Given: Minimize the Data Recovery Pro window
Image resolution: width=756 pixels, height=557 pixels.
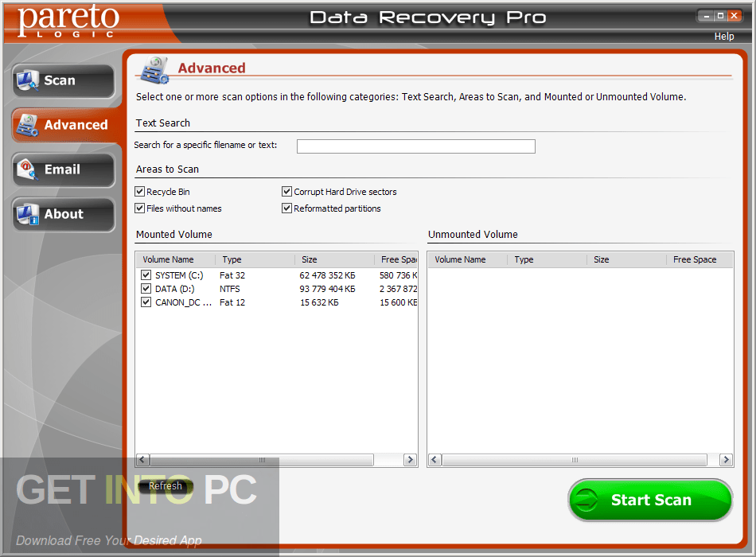Looking at the screenshot, I should point(707,16).
